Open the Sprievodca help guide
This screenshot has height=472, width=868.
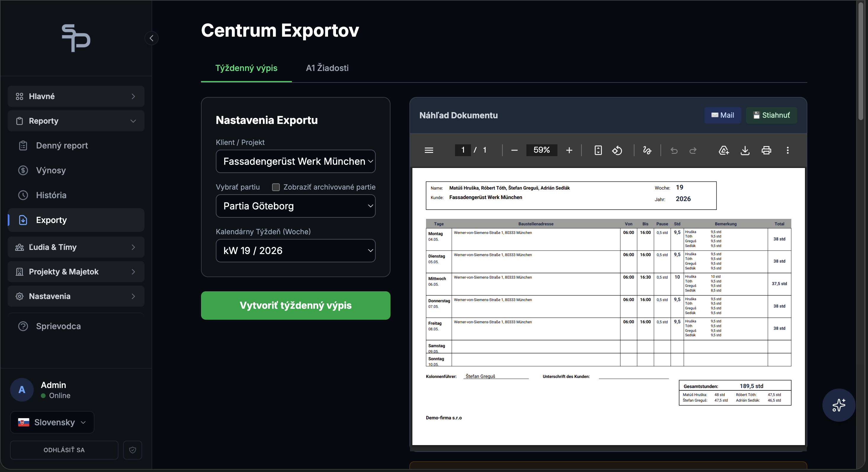point(76,326)
